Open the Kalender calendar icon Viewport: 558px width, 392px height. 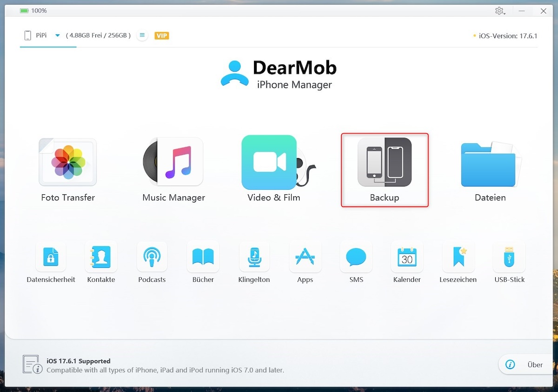coord(407,257)
